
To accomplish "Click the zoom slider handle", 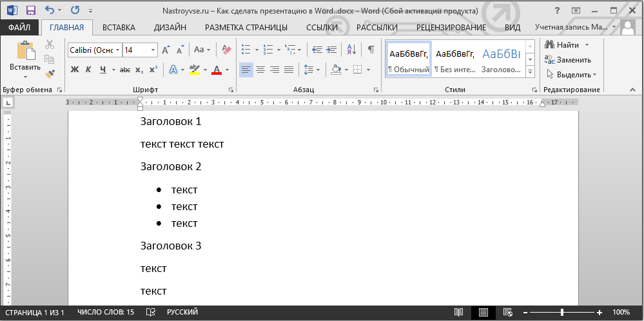I will coord(562,313).
